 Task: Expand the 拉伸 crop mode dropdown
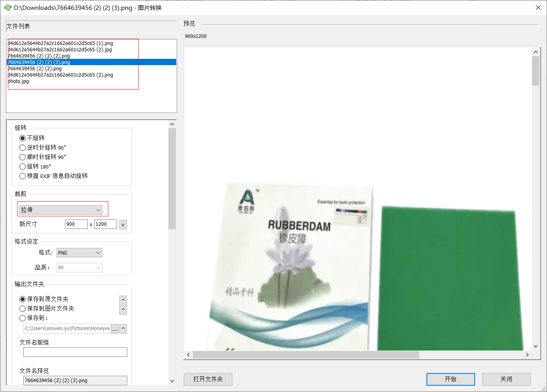point(61,210)
